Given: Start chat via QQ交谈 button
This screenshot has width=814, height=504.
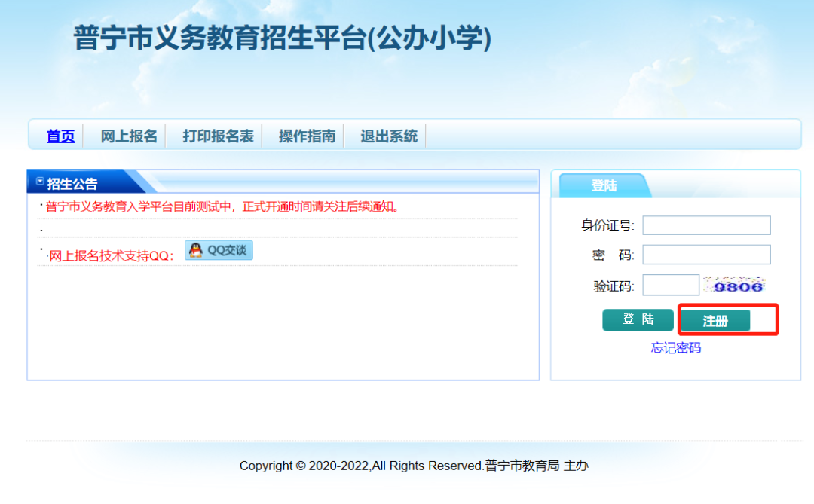Looking at the screenshot, I should [219, 250].
